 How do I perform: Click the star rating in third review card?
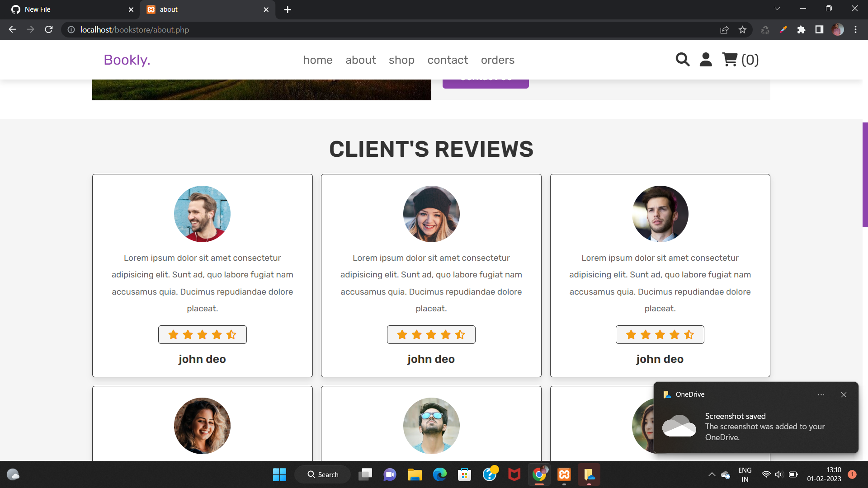pyautogui.click(x=660, y=334)
